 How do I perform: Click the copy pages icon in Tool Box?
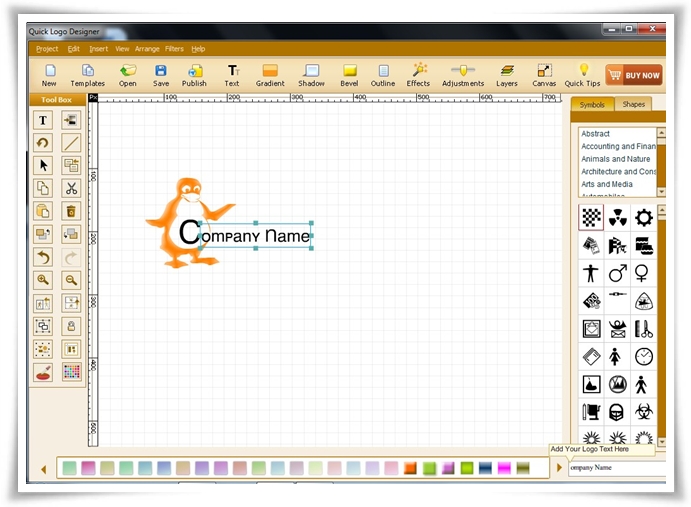coord(43,188)
